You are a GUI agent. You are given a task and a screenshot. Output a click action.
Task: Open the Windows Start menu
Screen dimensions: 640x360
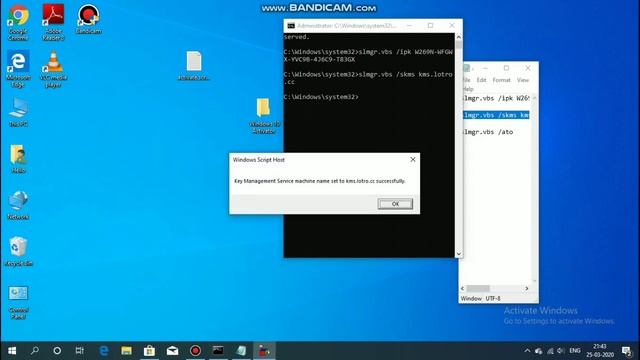(12, 351)
